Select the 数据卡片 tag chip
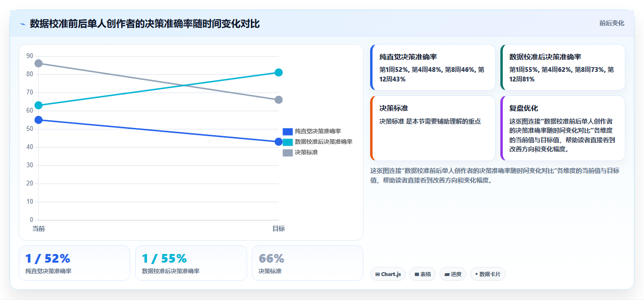Image resolution: width=644 pixels, height=300 pixels. pyautogui.click(x=487, y=274)
